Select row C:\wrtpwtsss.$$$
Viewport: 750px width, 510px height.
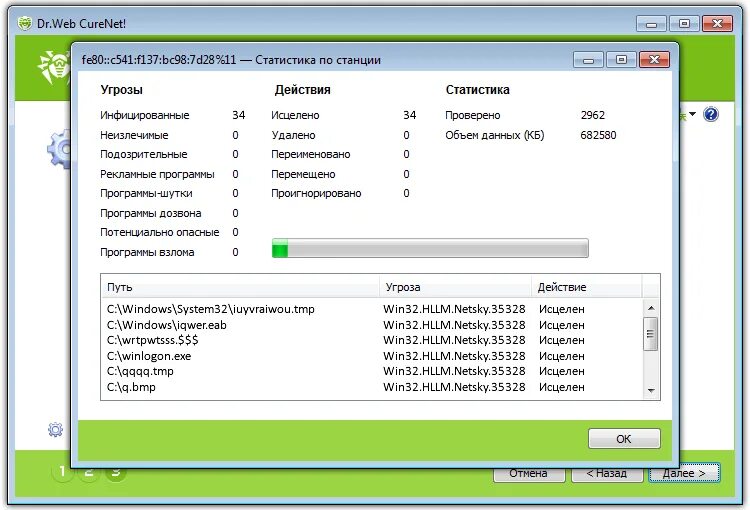[x=372, y=340]
